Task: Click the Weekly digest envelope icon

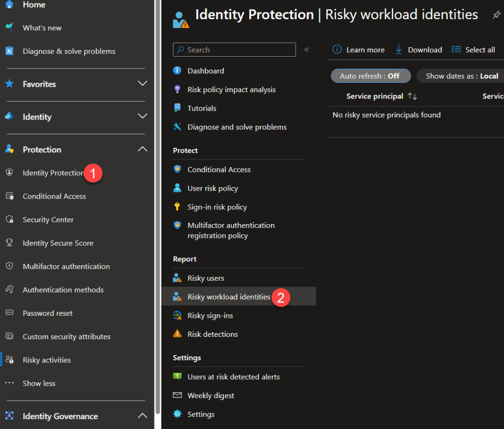Action: pyautogui.click(x=177, y=395)
